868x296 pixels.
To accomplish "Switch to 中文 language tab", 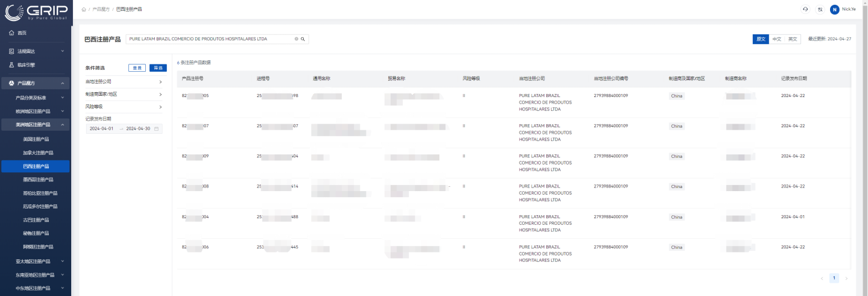I will point(777,39).
